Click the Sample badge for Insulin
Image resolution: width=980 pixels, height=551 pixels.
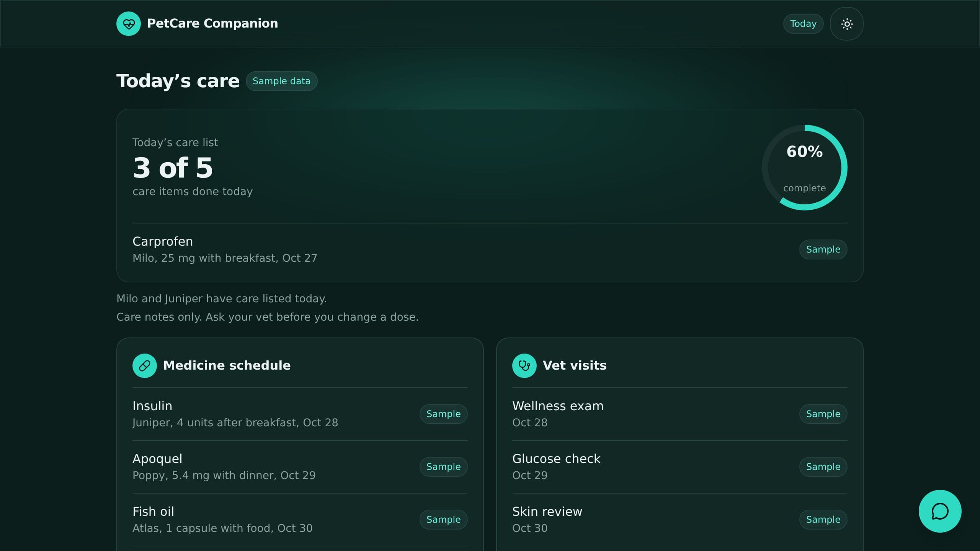pos(443,414)
